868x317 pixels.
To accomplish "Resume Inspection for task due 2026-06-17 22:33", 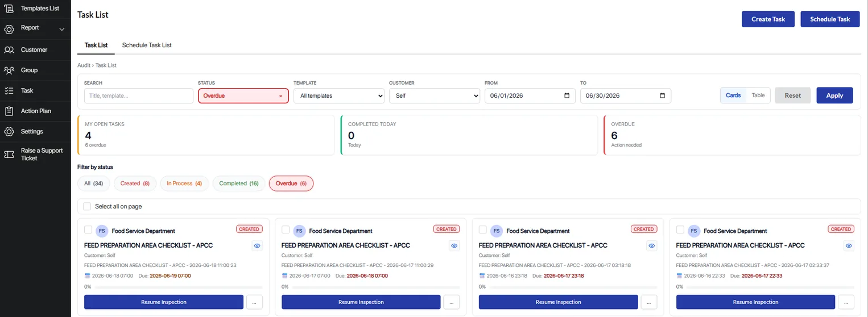I will tap(756, 302).
